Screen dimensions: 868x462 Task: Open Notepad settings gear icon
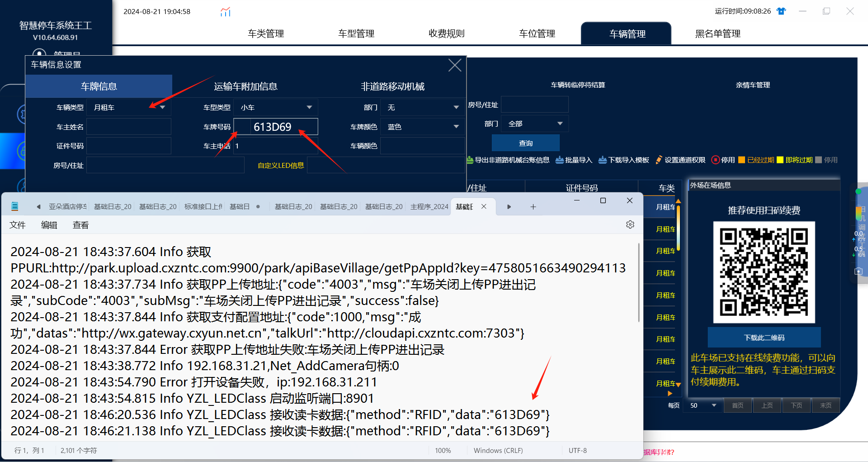coord(630,224)
